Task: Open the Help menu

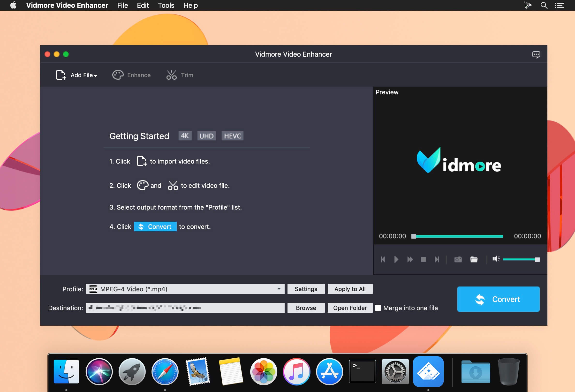Action: tap(190, 5)
